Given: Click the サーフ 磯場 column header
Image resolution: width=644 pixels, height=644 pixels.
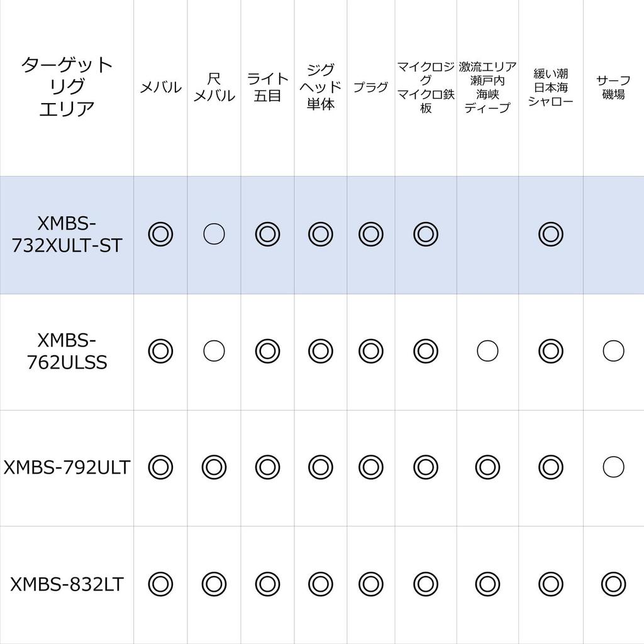Looking at the screenshot, I should [613, 87].
